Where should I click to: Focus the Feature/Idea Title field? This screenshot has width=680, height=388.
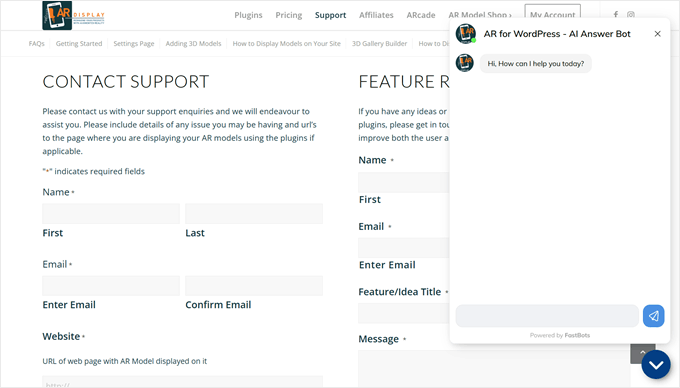(404, 313)
